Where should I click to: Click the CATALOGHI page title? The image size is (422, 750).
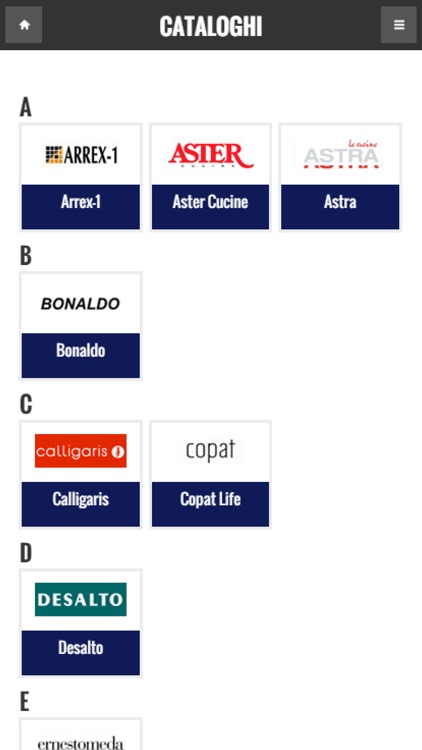[211, 26]
